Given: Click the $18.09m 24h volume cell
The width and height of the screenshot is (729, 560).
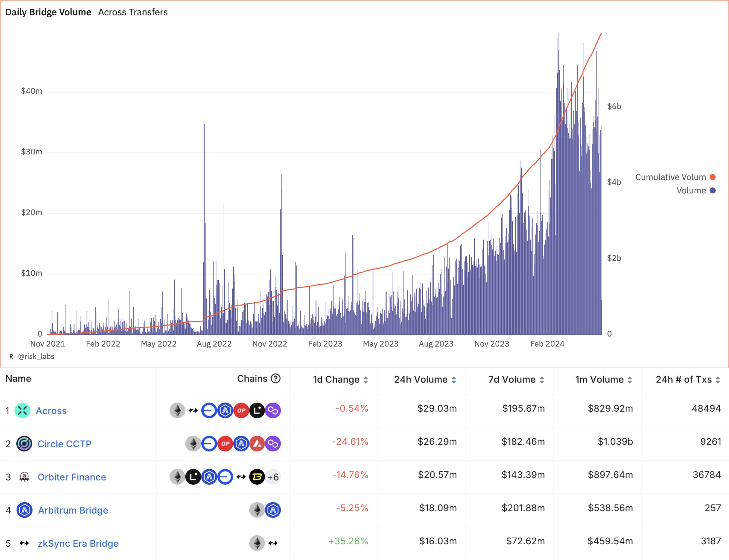Looking at the screenshot, I should coord(438,508).
